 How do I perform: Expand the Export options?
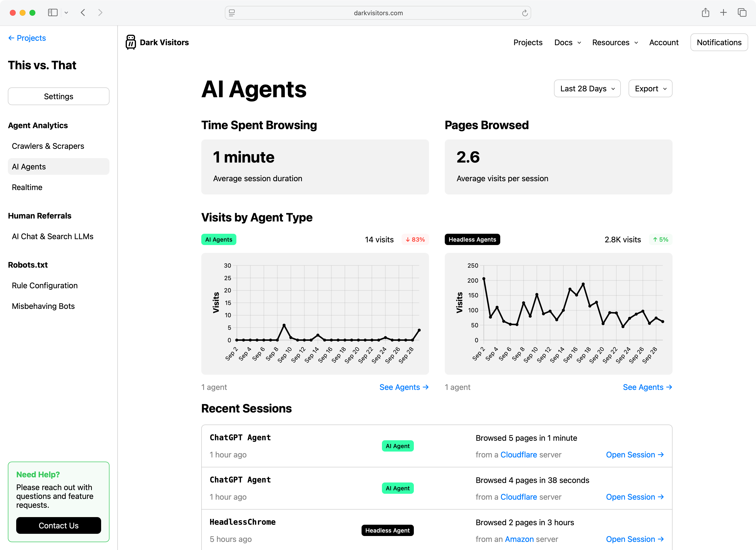click(x=650, y=88)
